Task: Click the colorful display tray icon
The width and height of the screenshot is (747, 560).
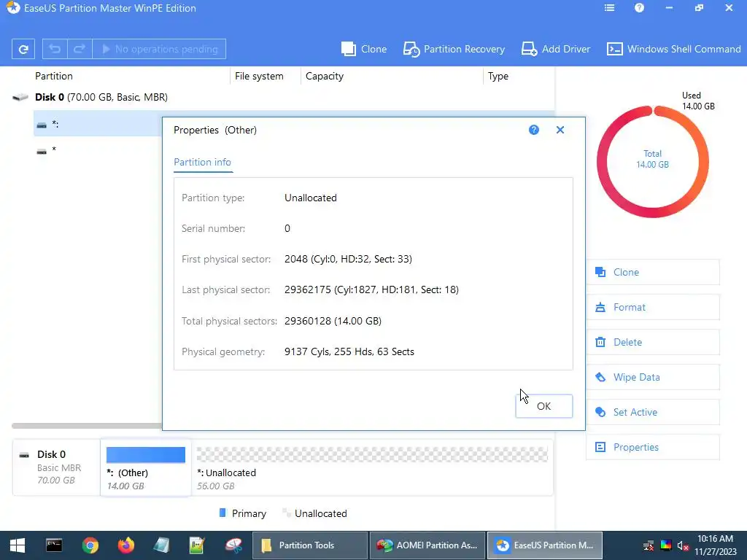Action: (666, 545)
